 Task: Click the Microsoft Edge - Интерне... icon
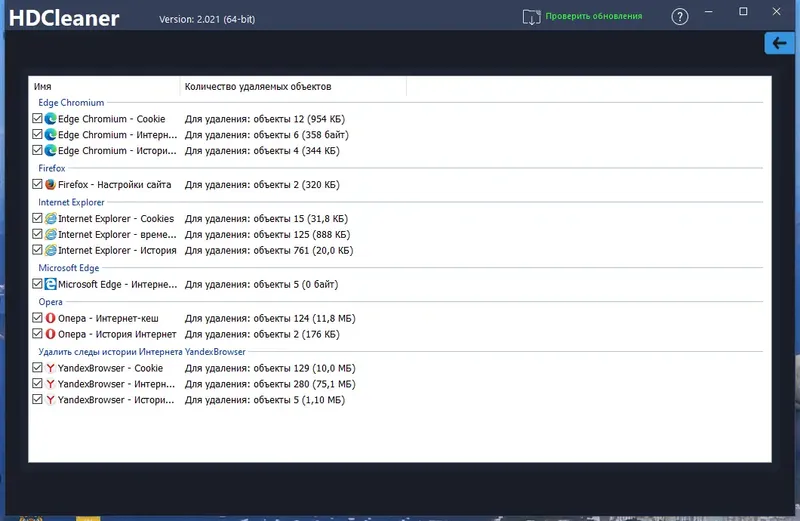click(50, 284)
